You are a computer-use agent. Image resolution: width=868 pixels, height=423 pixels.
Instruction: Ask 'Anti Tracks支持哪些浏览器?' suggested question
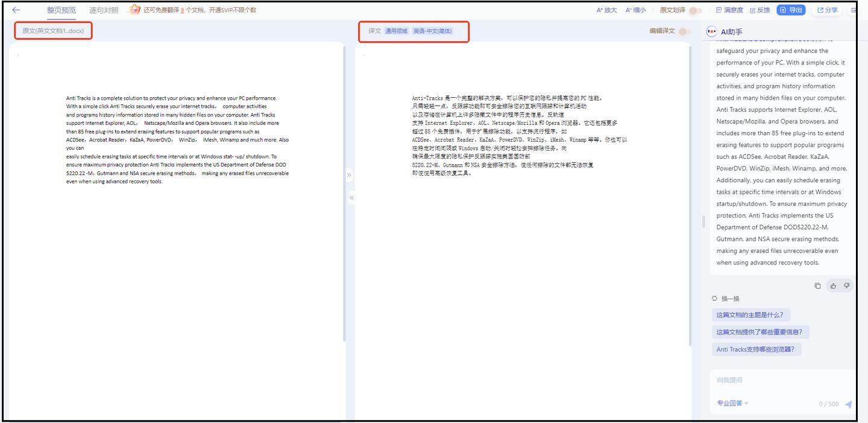(x=756, y=349)
